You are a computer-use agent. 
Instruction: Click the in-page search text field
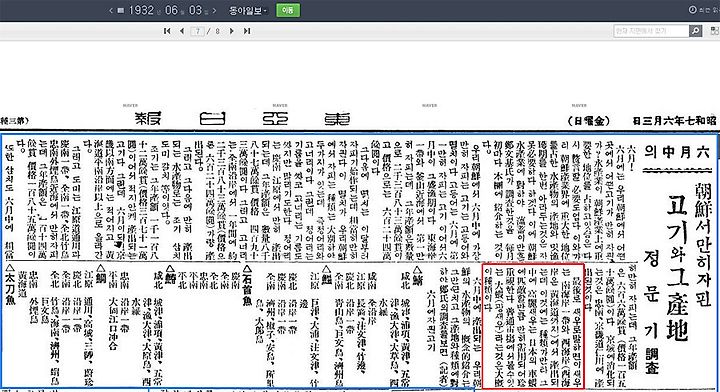[x=651, y=31]
